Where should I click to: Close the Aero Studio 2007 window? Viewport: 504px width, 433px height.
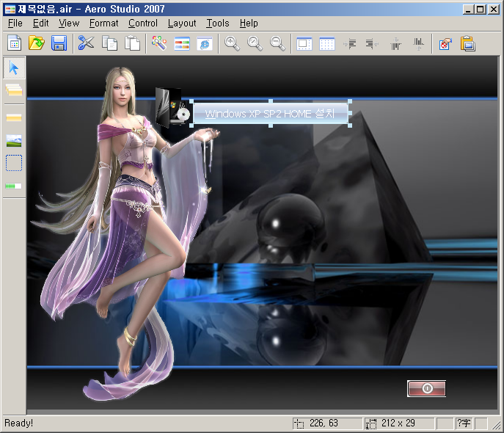pos(494,10)
